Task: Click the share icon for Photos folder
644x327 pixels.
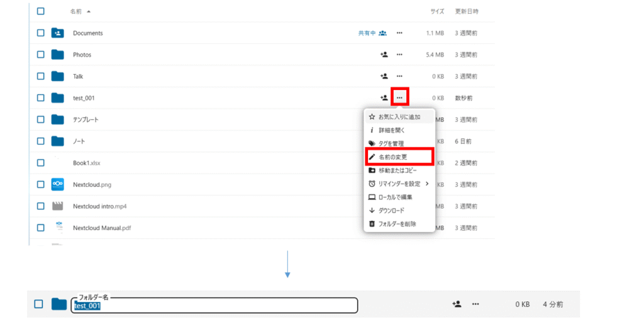Action: click(x=384, y=55)
